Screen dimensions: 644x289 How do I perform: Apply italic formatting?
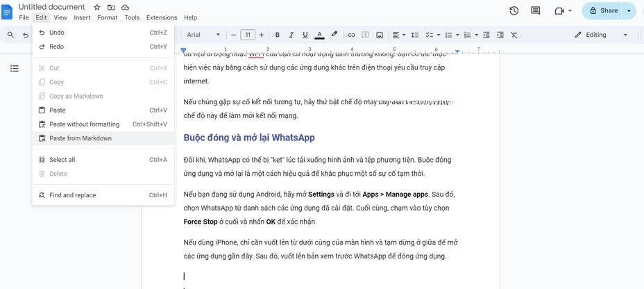(291, 35)
